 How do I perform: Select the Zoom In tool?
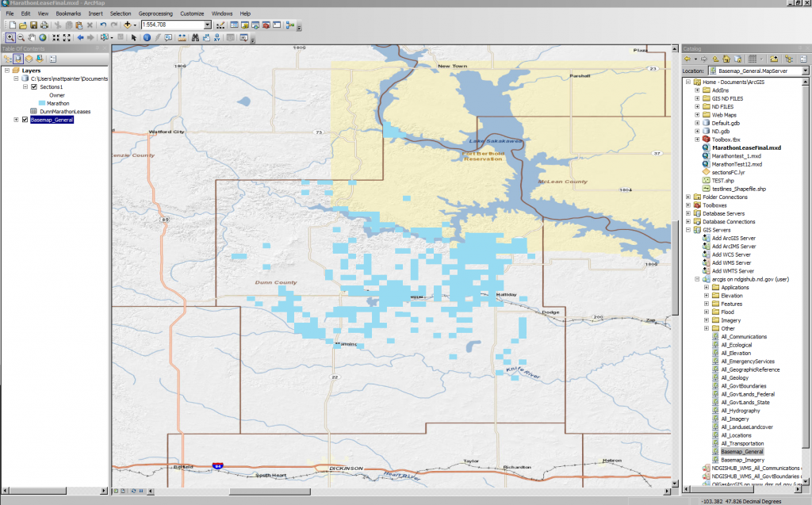(10, 37)
